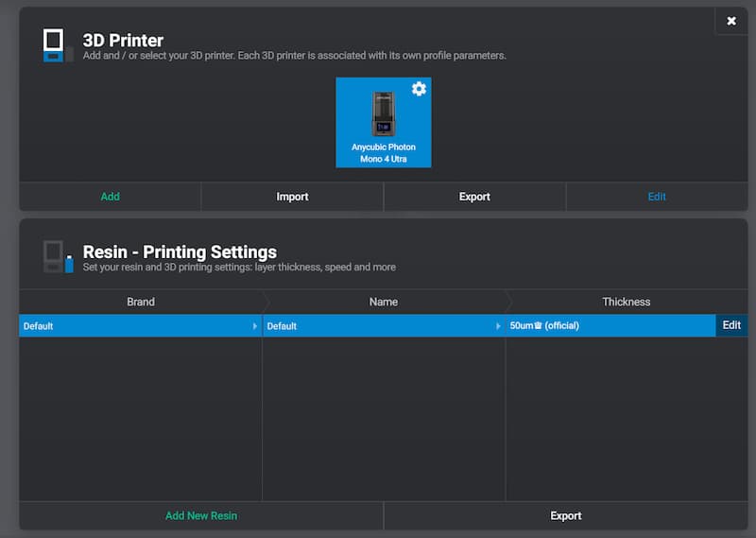
Task: Export the 3D printer profile
Action: (x=474, y=197)
